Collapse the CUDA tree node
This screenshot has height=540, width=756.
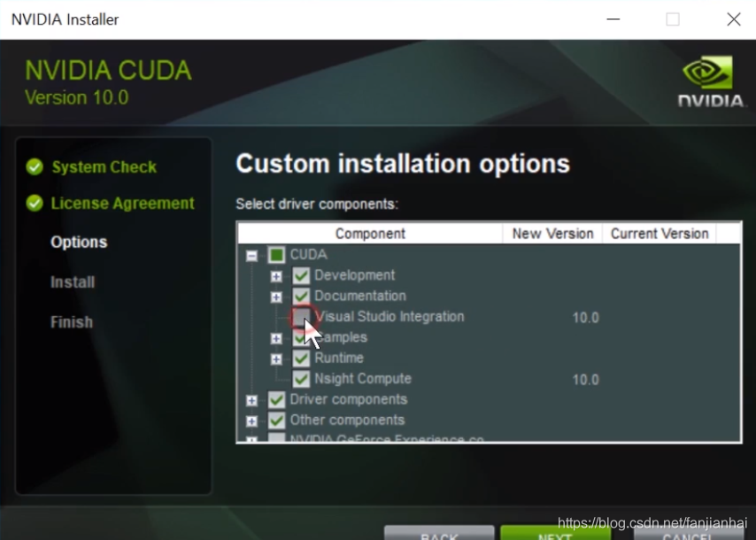(x=251, y=255)
